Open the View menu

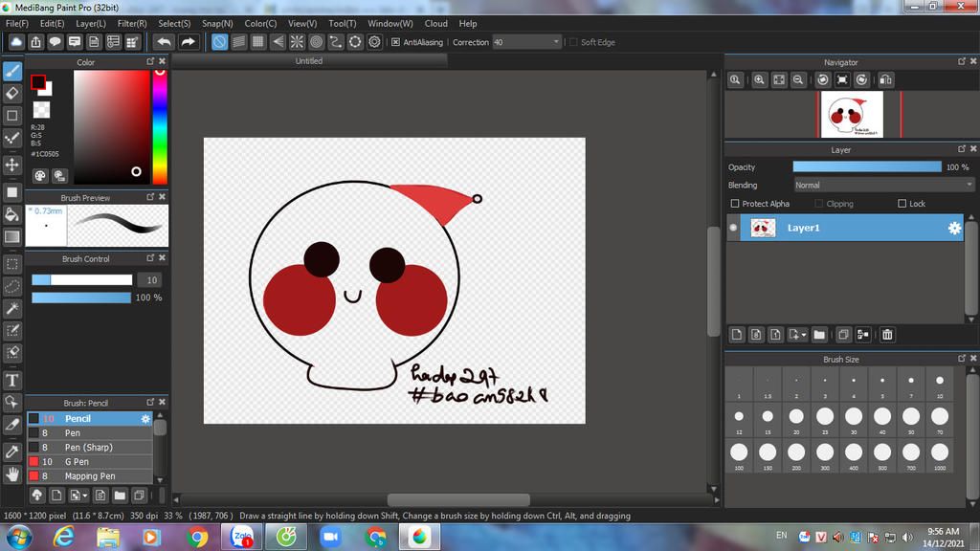tap(302, 24)
